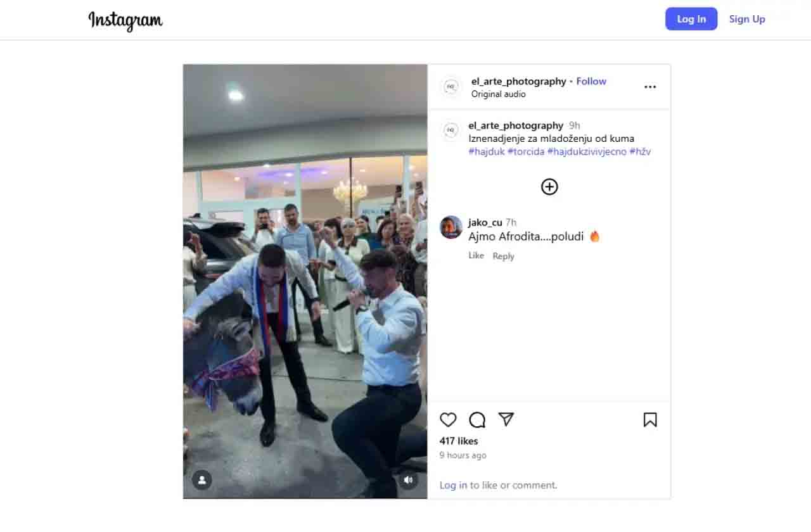
Task: Follow el_arte_photography
Action: tap(591, 81)
